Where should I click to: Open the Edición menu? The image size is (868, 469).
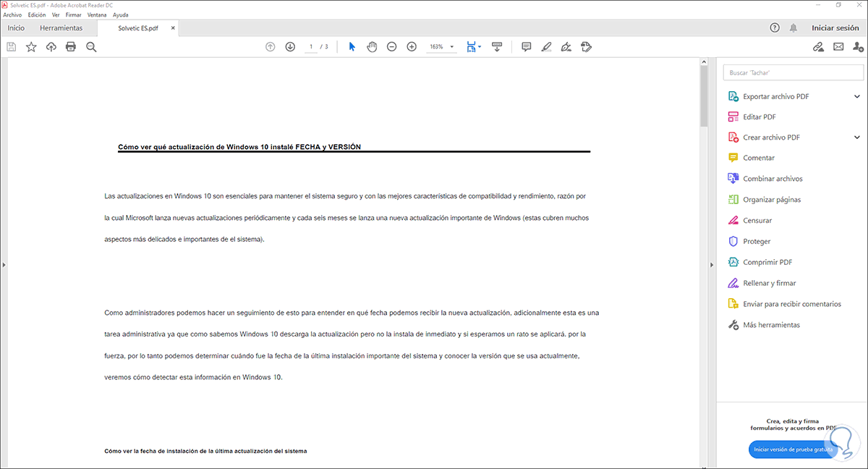[x=37, y=14]
